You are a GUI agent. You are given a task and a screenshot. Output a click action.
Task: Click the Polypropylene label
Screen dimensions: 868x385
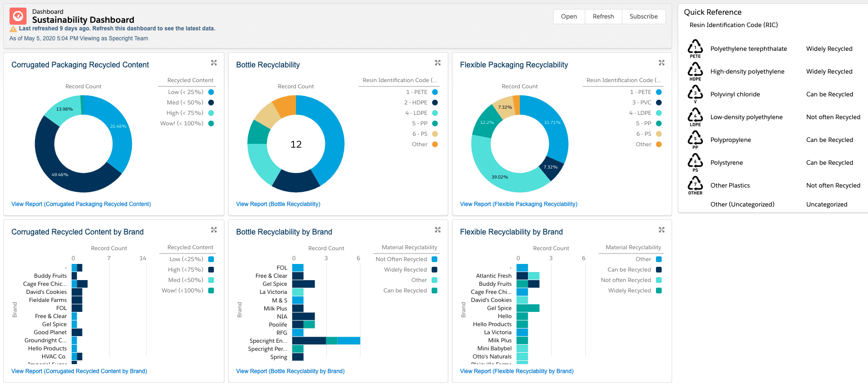[x=731, y=140]
